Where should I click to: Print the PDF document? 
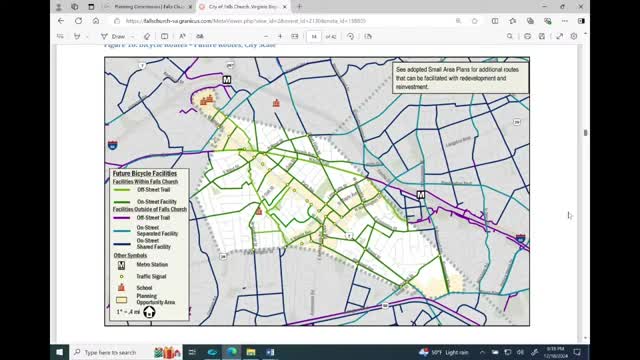pos(527,36)
